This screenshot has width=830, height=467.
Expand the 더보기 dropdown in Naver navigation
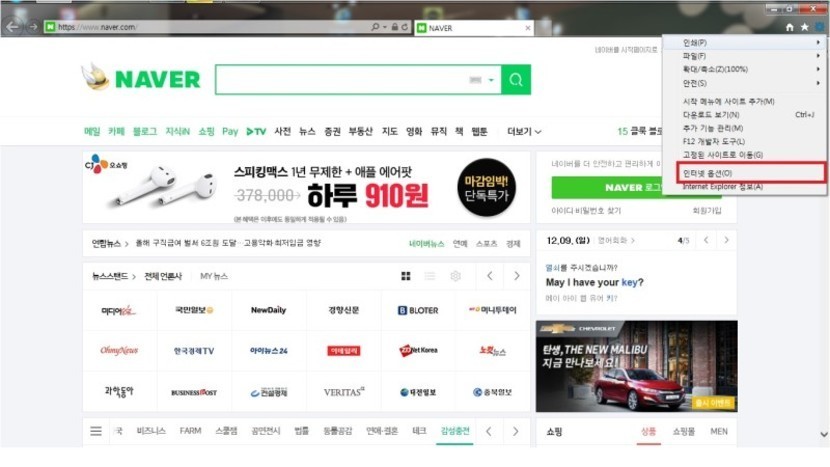pyautogui.click(x=524, y=131)
